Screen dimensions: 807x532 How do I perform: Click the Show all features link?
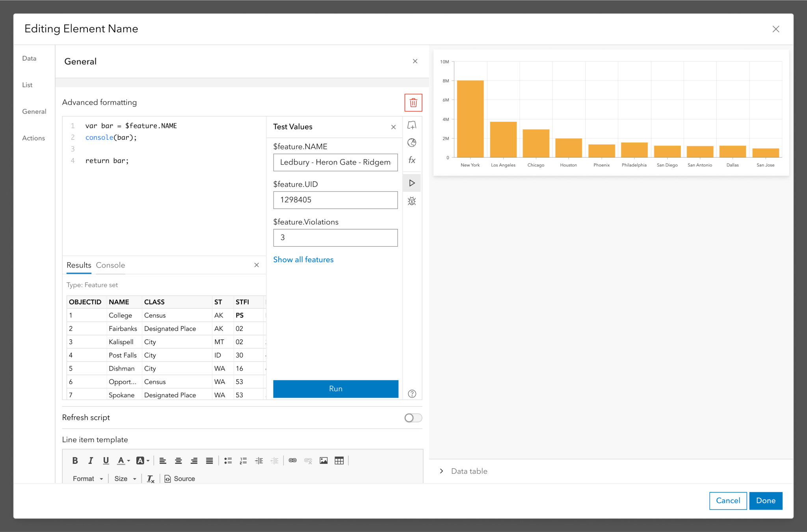pyautogui.click(x=303, y=260)
